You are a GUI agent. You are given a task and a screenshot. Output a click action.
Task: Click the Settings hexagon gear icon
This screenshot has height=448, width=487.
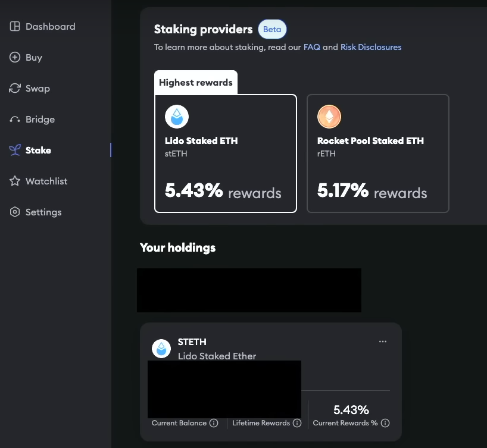pos(15,212)
